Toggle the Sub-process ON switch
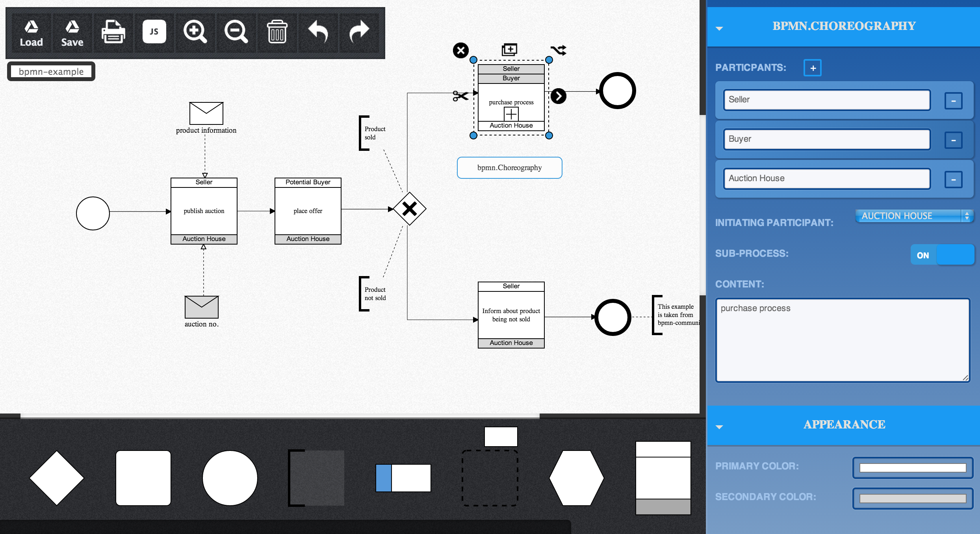Image resolution: width=980 pixels, height=534 pixels. coord(942,255)
